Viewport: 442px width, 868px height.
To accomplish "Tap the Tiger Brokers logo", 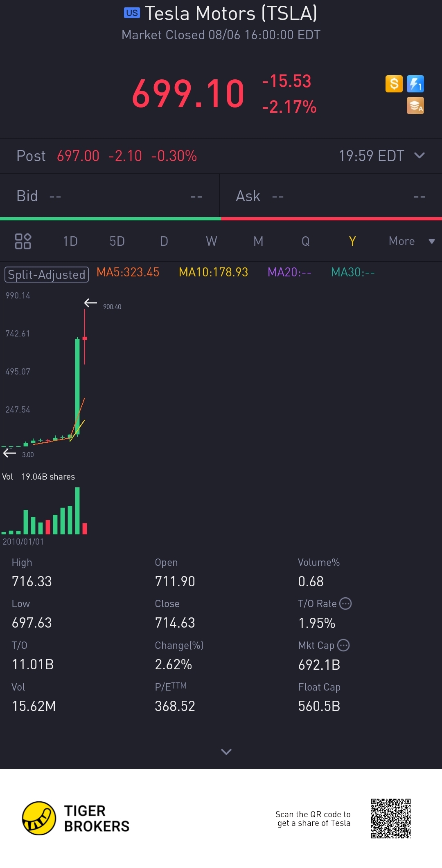I will [x=76, y=818].
